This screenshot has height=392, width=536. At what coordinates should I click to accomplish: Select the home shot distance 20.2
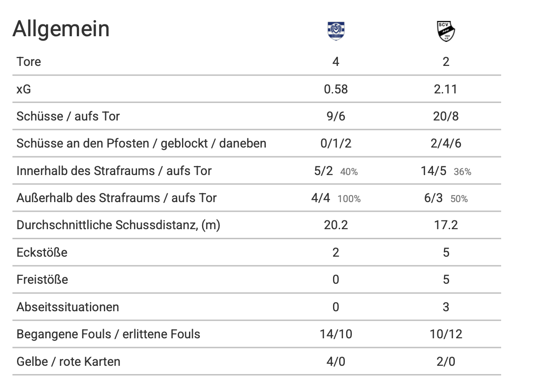[336, 225]
